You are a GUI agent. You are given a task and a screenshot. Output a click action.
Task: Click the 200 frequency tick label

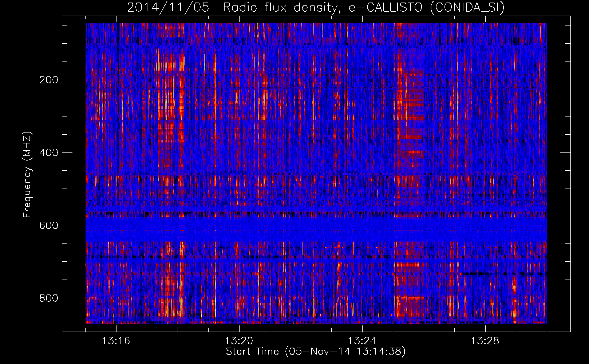[49, 80]
